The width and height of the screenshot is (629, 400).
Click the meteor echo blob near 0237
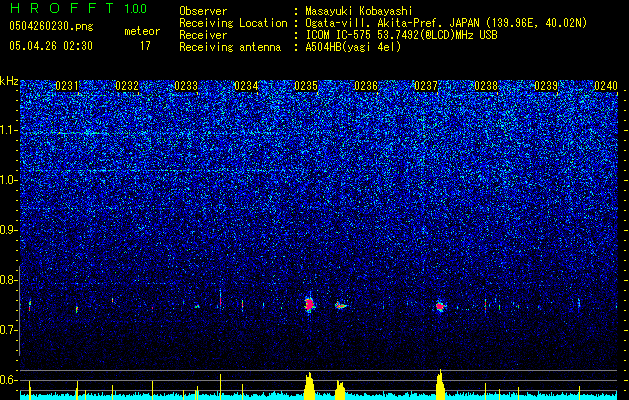[440, 307]
